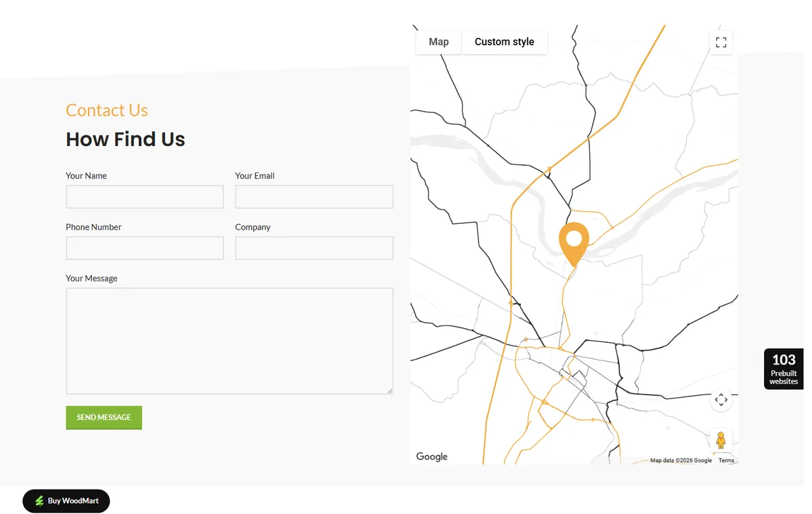Send the contact form message
812x514 pixels.
104,417
